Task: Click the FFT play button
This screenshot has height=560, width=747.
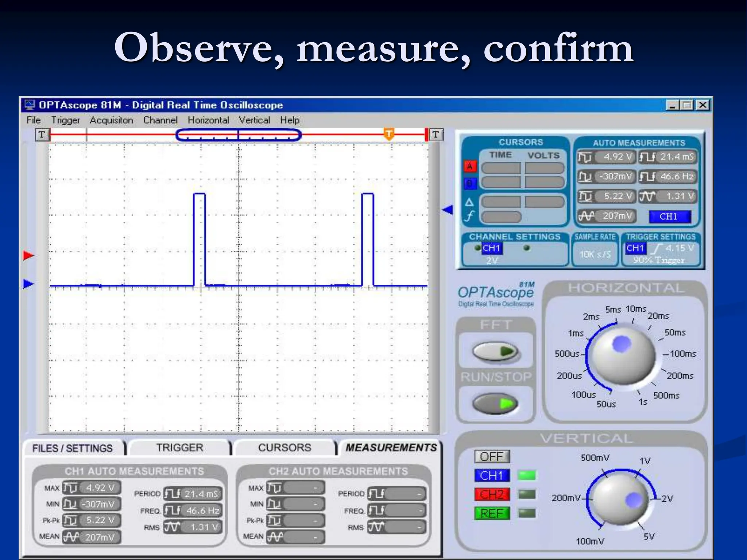Action: pos(495,351)
